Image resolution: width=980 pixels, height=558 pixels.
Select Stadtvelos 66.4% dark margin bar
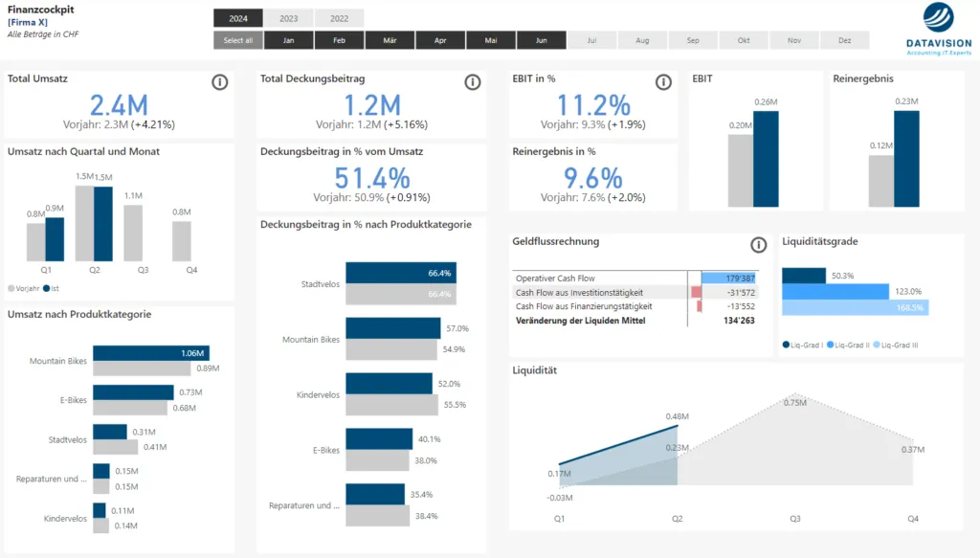[x=401, y=273]
